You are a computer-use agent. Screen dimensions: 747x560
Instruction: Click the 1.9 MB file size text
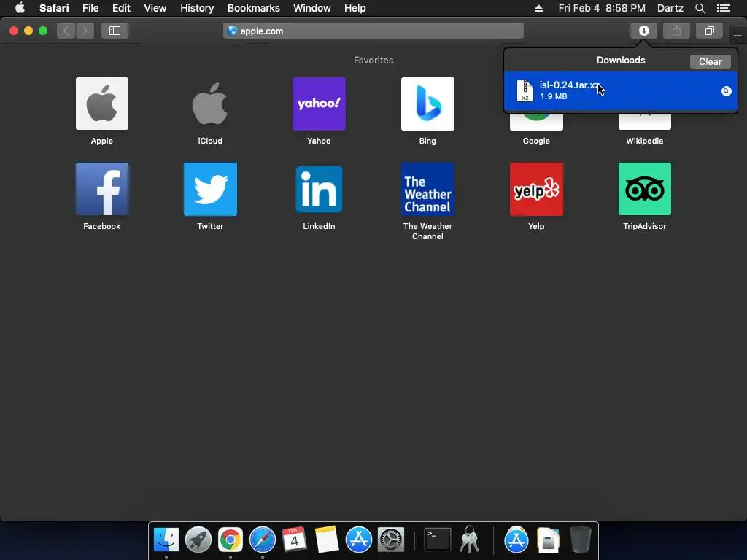(553, 96)
